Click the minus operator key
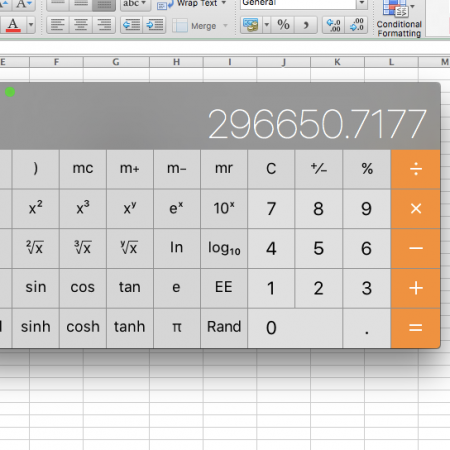The width and height of the screenshot is (450, 450). [x=416, y=248]
